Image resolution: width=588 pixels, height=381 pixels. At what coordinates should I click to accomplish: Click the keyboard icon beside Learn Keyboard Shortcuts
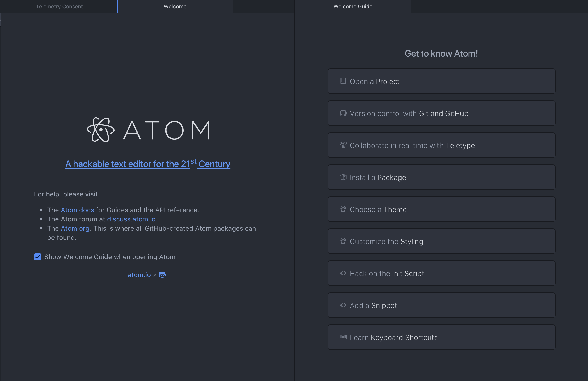[x=343, y=337]
